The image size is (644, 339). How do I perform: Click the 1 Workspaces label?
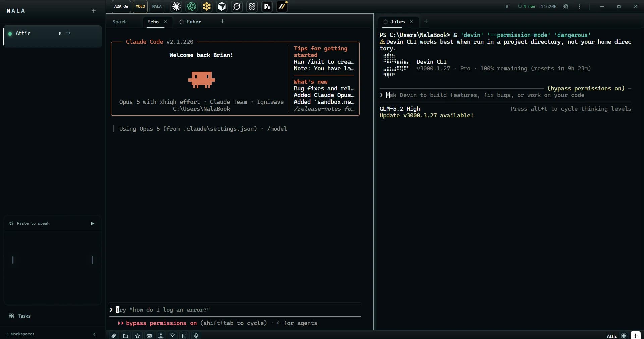click(x=20, y=334)
